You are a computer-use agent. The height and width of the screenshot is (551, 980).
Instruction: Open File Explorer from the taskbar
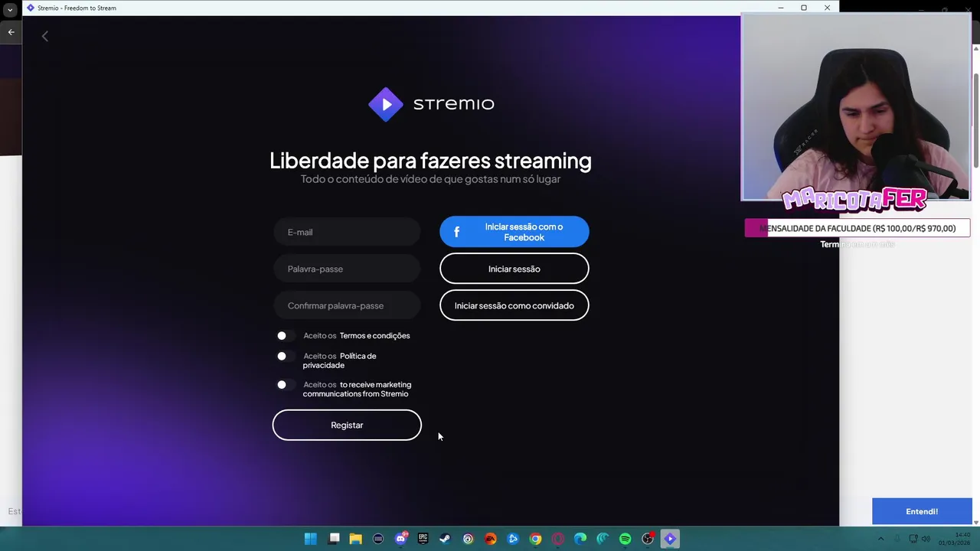[x=356, y=539]
